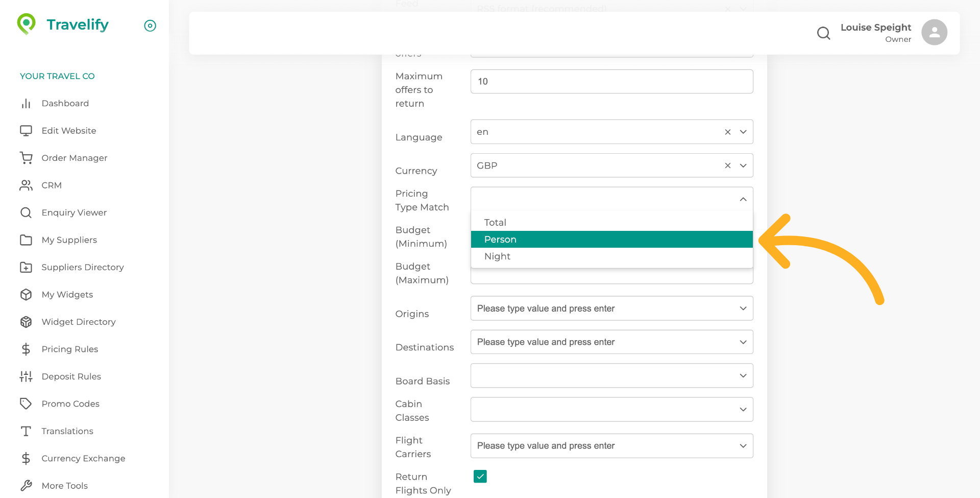The image size is (980, 498).
Task: Click the Translations letter icon
Action: 26,431
